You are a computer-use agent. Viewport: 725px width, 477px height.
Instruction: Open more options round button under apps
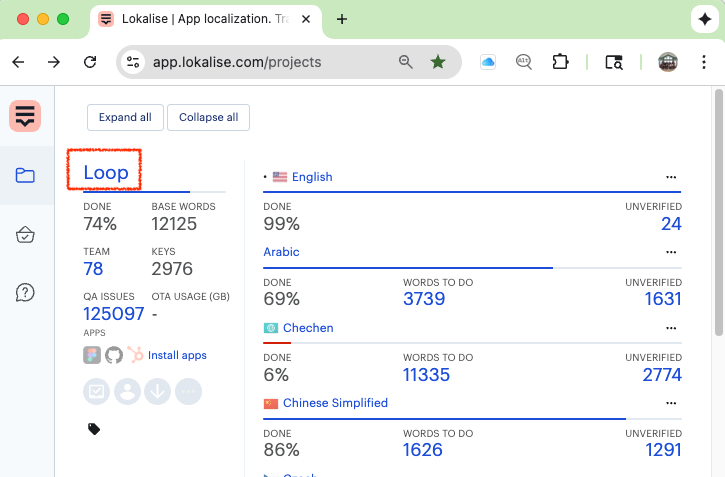point(187,391)
